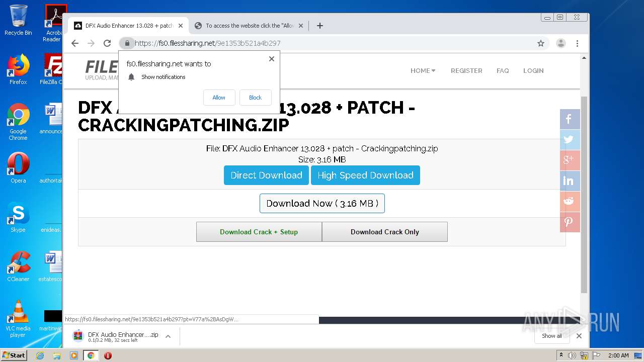Share via the Reddit icon

pos(570,202)
